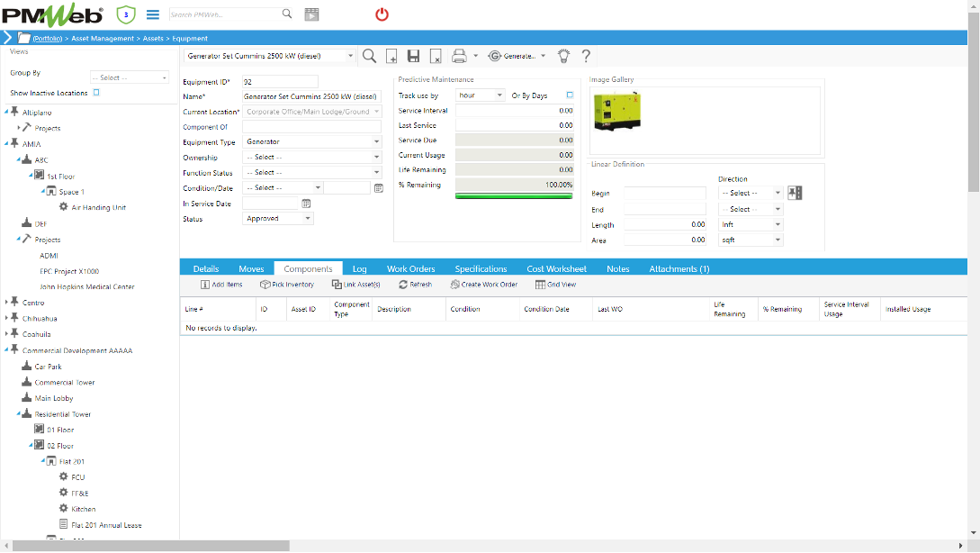
Task: Click the toolbar Search record icon
Action: click(369, 56)
